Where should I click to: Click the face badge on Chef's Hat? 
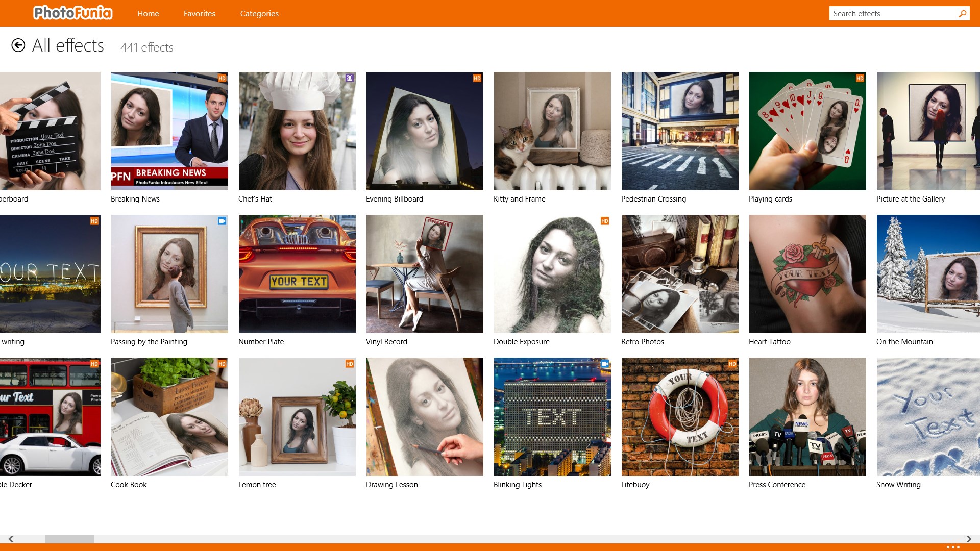click(x=350, y=78)
